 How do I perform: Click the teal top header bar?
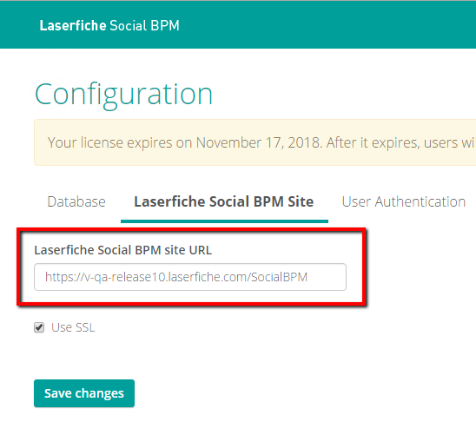[238, 25]
